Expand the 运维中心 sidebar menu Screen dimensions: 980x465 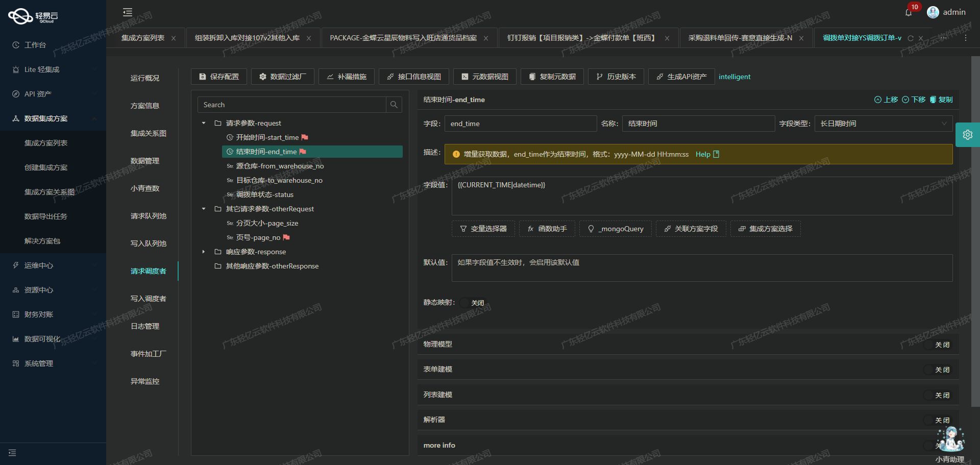[53, 265]
